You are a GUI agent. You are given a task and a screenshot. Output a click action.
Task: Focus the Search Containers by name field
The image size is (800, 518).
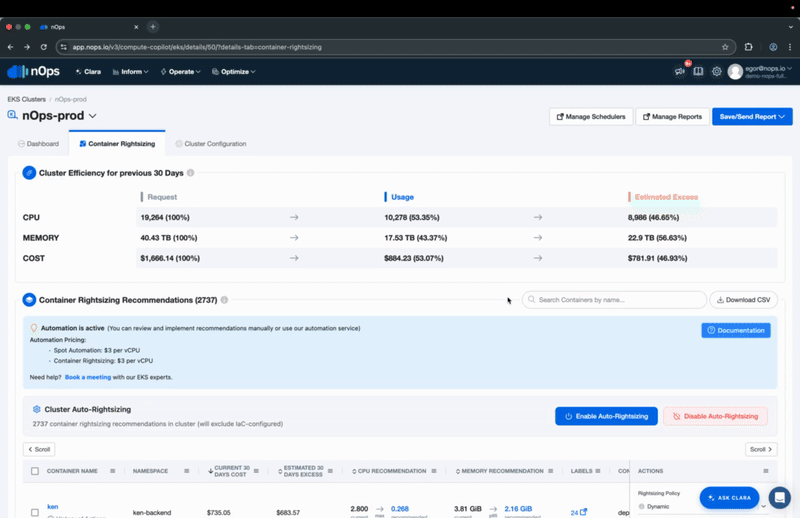(x=614, y=300)
